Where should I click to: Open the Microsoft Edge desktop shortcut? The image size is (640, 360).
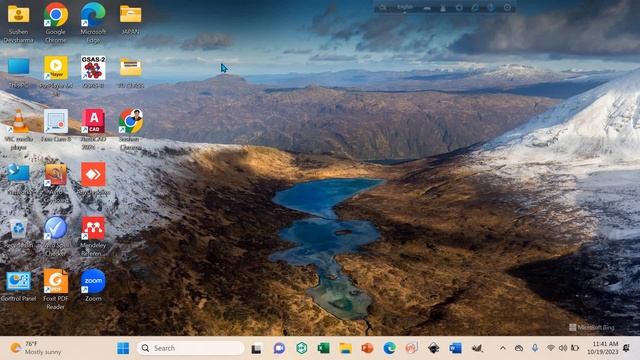(93, 23)
